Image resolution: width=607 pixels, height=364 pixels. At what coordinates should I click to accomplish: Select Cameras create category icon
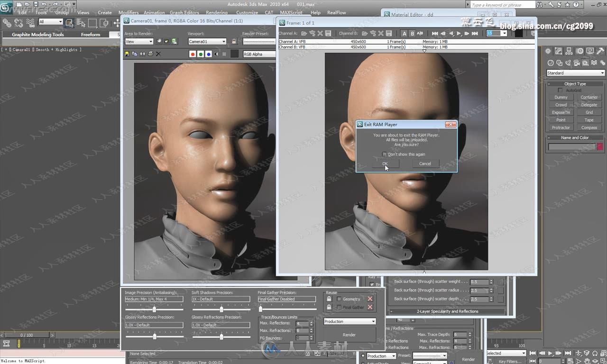click(x=576, y=63)
